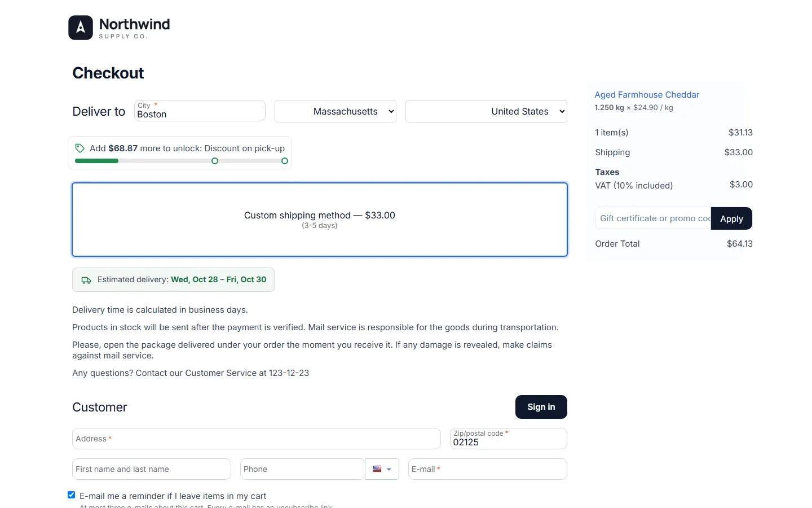Image resolution: width=812 pixels, height=508 pixels.
Task: Click the E-mail input field
Action: (x=488, y=469)
